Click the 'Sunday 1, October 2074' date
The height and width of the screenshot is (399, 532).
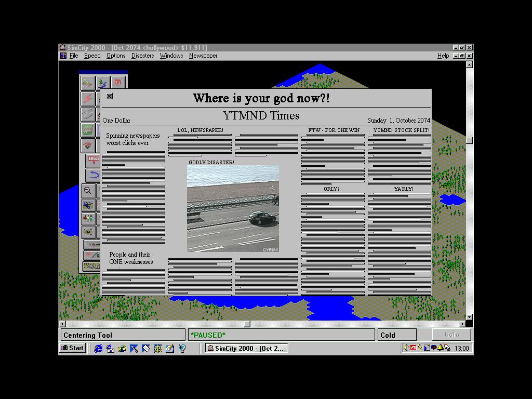(398, 121)
